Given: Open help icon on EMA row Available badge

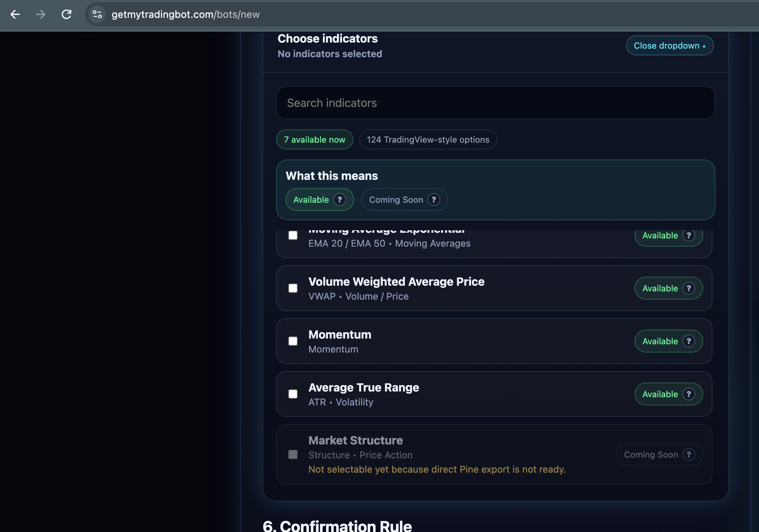Looking at the screenshot, I should point(689,235).
